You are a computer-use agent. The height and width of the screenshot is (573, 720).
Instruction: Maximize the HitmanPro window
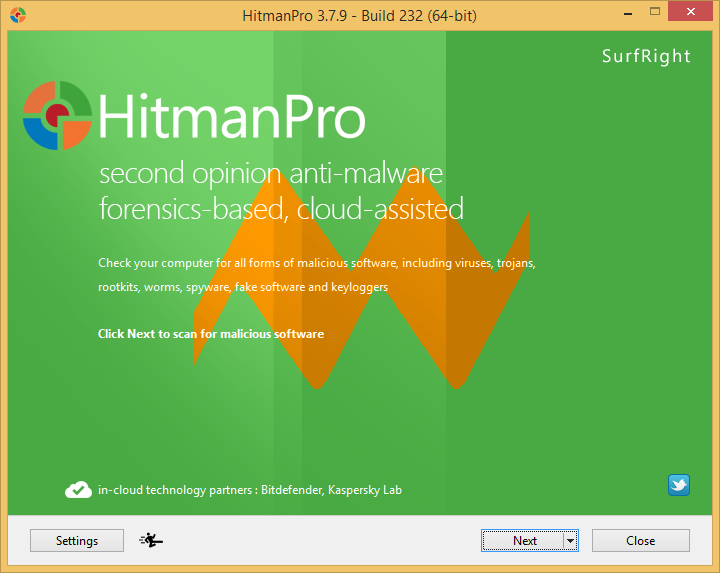(655, 12)
